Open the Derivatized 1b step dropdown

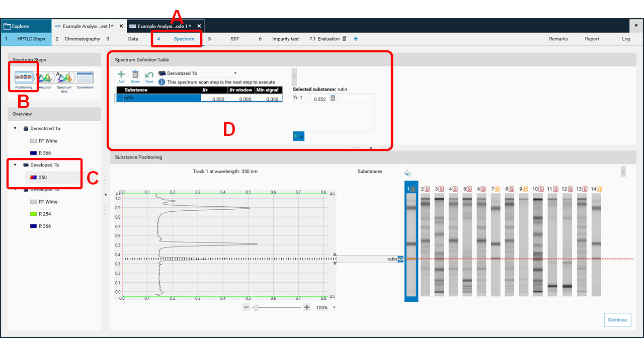tap(235, 73)
